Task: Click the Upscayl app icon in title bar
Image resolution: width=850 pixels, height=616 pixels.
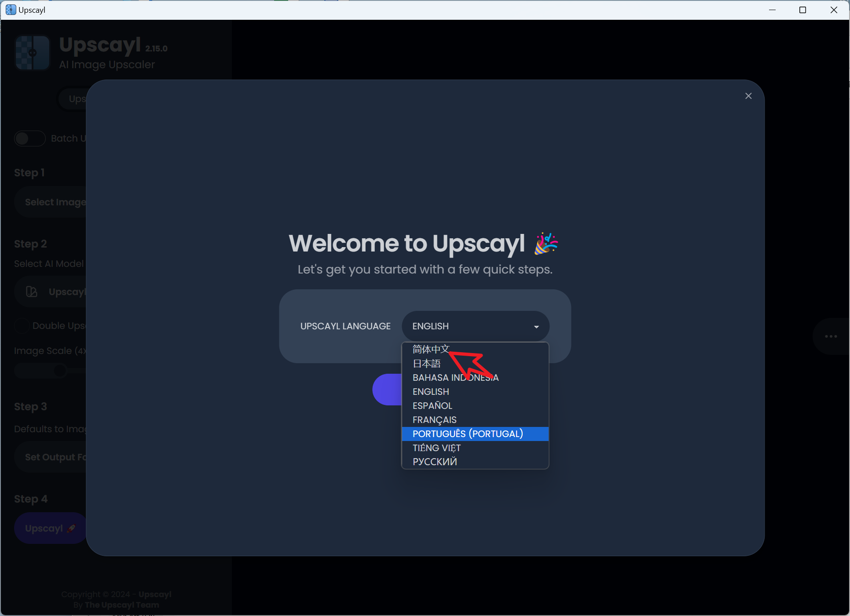Action: click(11, 10)
